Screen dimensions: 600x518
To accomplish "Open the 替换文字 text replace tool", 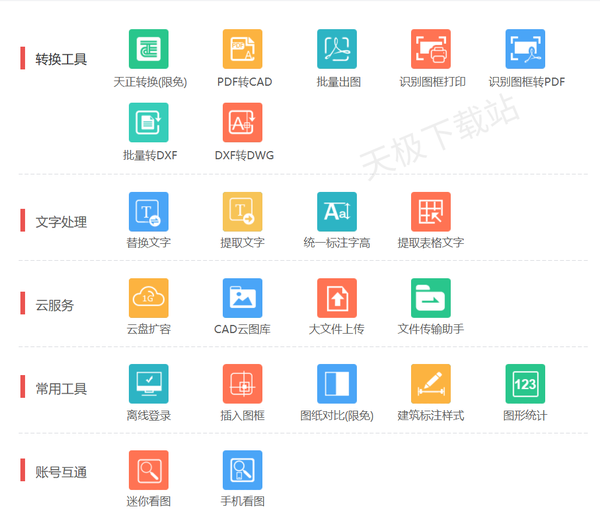I will point(149,211).
